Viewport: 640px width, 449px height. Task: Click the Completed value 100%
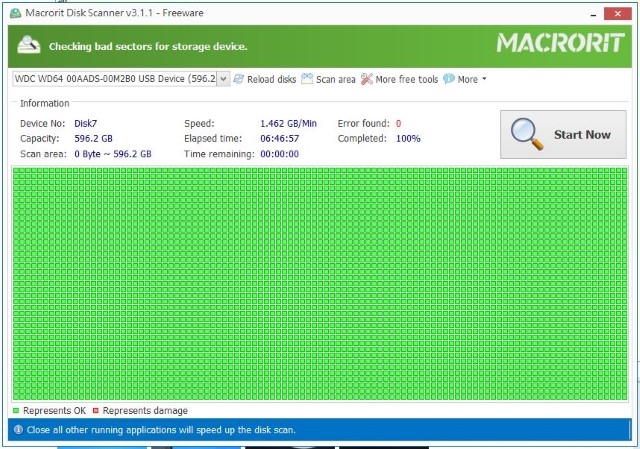pos(408,139)
